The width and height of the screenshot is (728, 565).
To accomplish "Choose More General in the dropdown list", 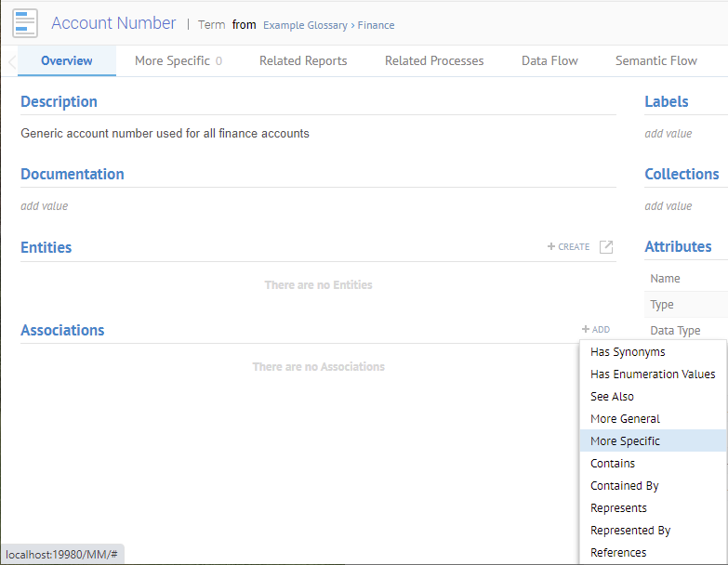I will tap(625, 419).
